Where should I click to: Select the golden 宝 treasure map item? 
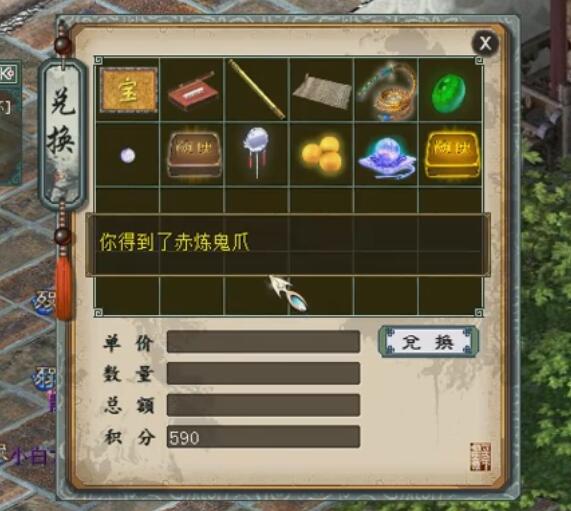(128, 90)
